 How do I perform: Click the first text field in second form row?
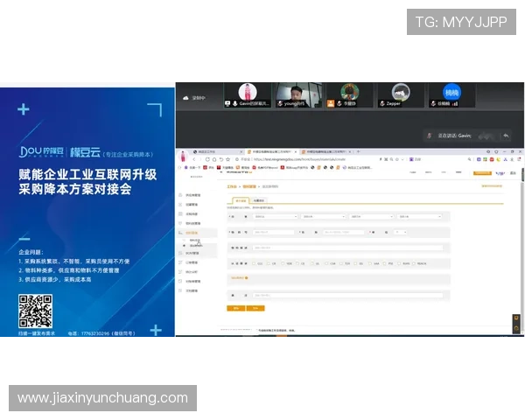[x=274, y=232]
